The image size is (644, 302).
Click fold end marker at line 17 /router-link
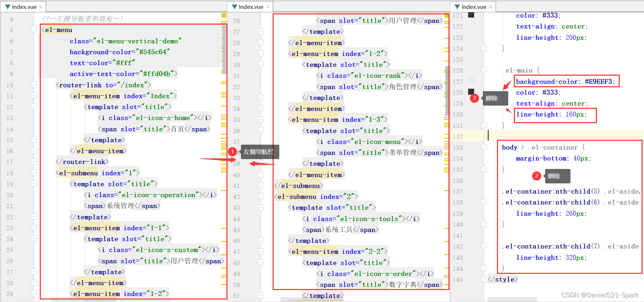(x=34, y=162)
